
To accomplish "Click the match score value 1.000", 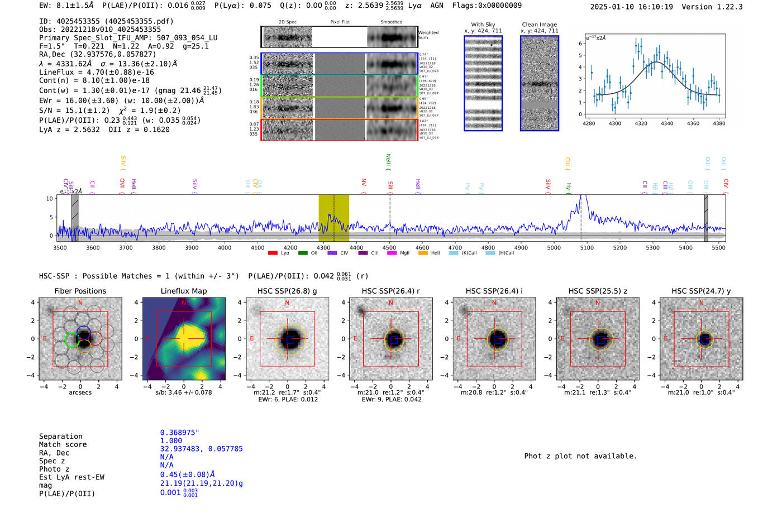I will (x=171, y=440).
